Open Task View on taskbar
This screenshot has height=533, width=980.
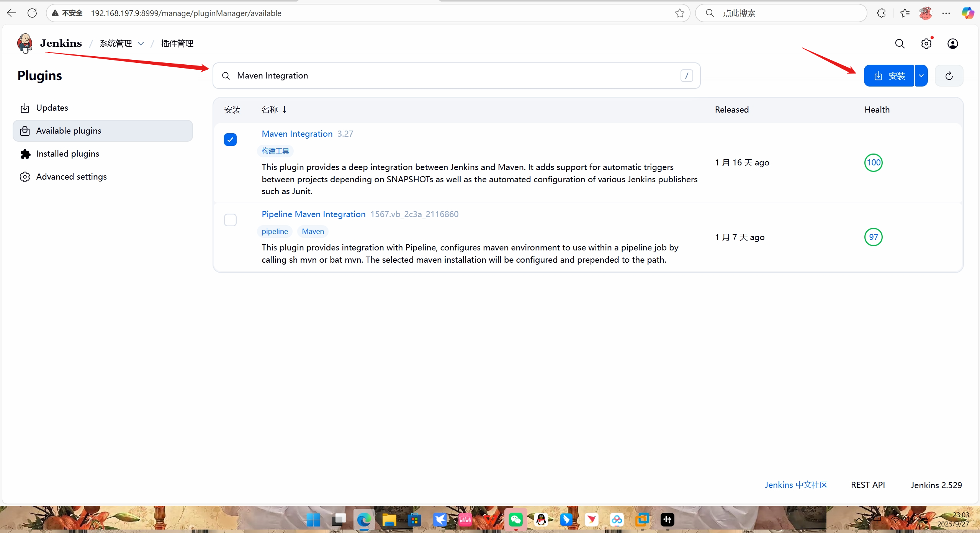click(339, 520)
